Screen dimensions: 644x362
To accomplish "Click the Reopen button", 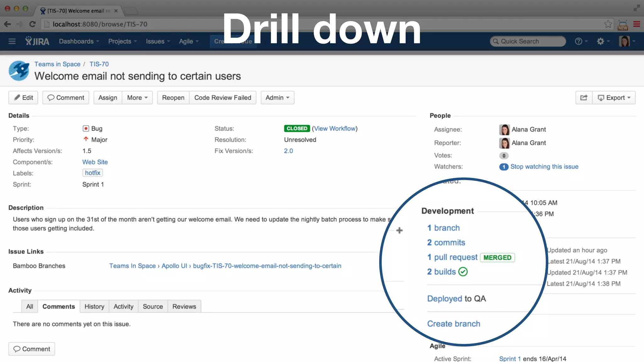I will coord(173,98).
